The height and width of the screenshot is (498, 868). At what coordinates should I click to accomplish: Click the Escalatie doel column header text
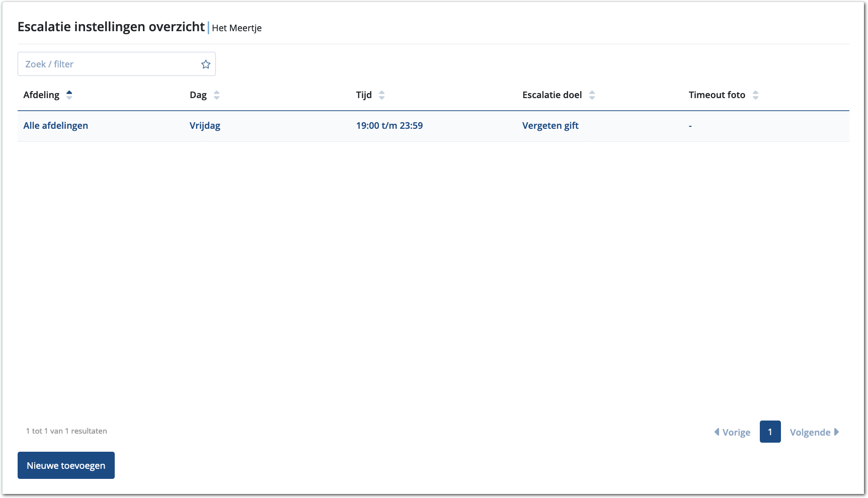(552, 95)
